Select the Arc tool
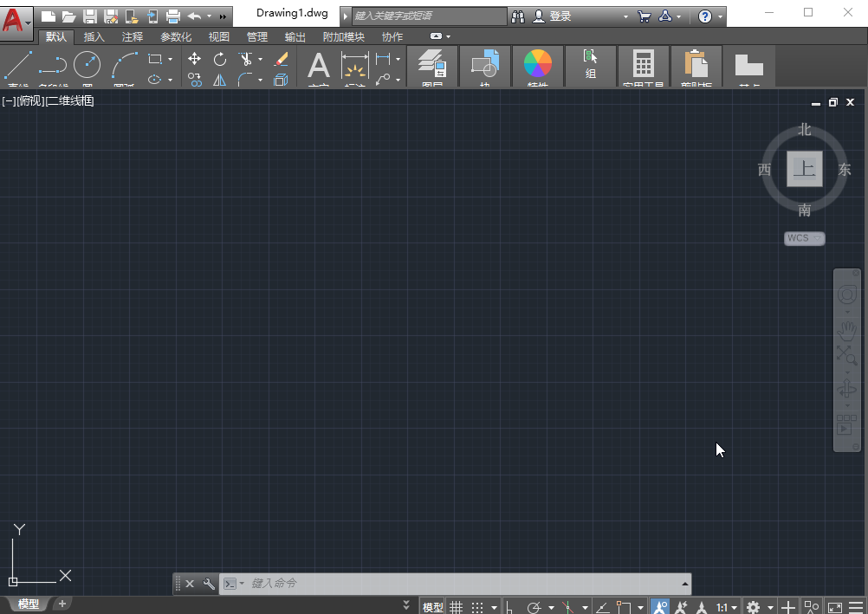The width and height of the screenshot is (868, 614). [125, 63]
